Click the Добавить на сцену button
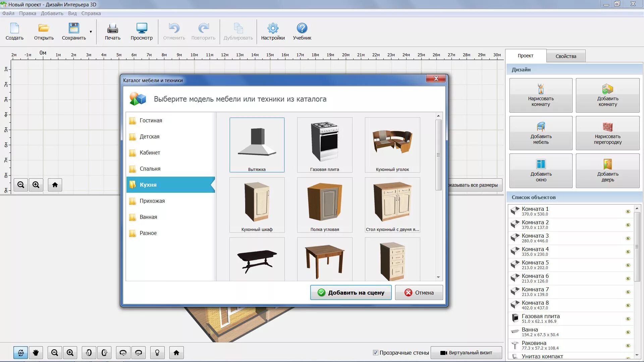644x362 pixels. pyautogui.click(x=351, y=293)
